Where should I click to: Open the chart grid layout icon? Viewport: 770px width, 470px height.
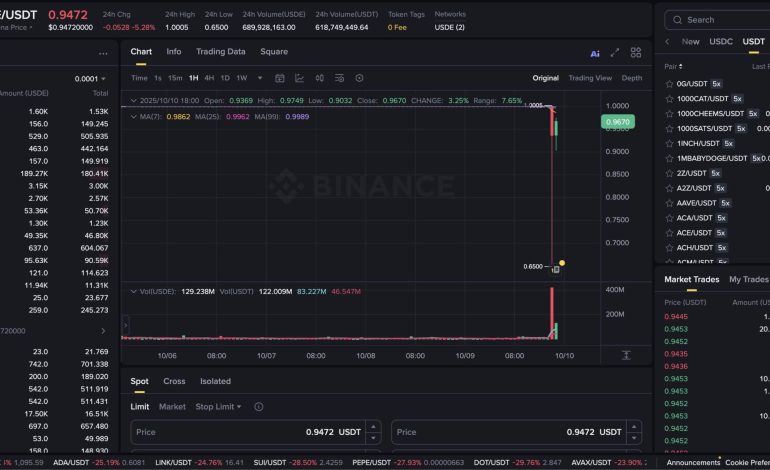click(x=635, y=53)
